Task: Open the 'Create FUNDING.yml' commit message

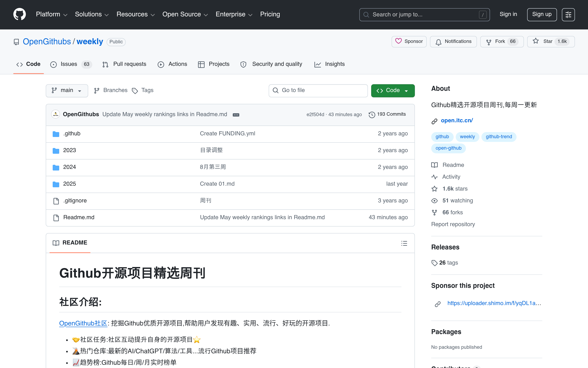Action: pyautogui.click(x=227, y=134)
